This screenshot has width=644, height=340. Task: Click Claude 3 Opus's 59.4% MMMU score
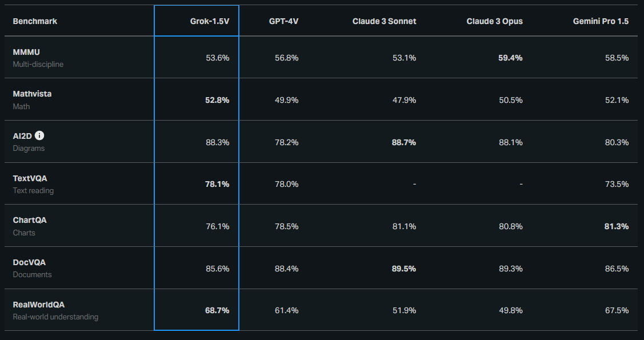510,58
